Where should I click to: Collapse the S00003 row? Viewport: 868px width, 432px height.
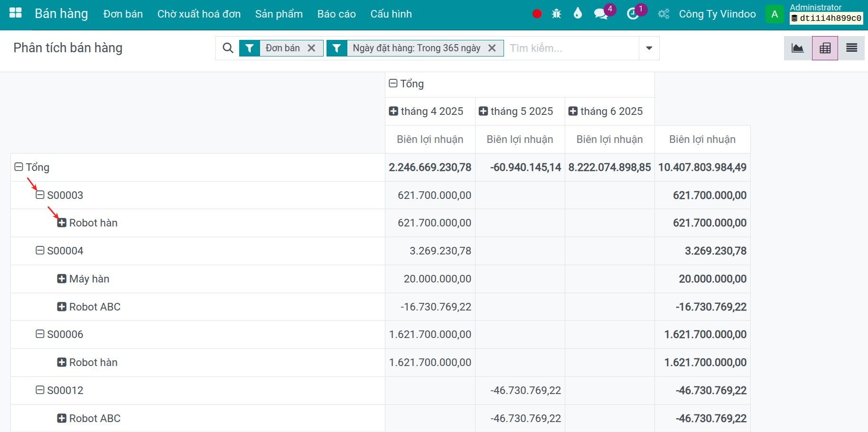(x=40, y=195)
